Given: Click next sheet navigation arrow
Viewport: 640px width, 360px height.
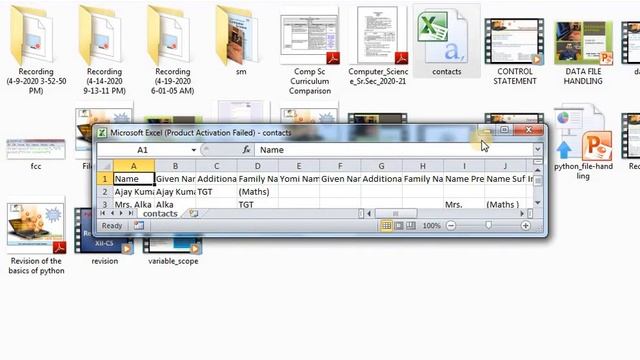Looking at the screenshot, I should pos(121,213).
